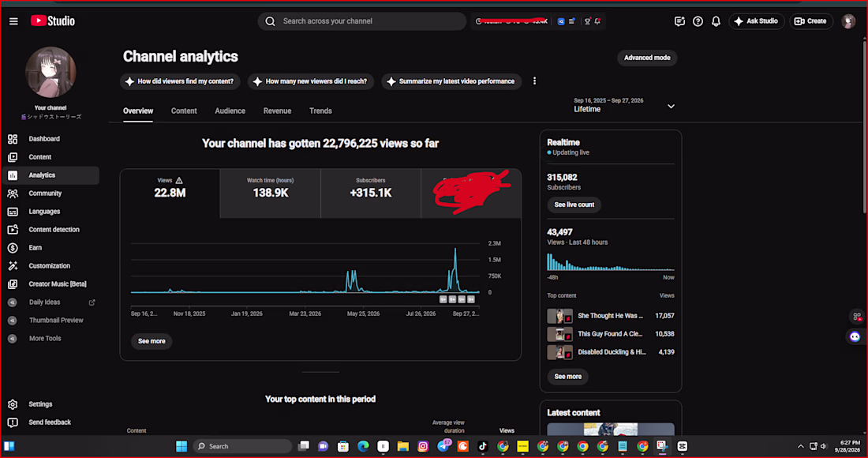This screenshot has height=458, width=868.
Task: Open TikTok from the Windows taskbar
Action: [483, 446]
